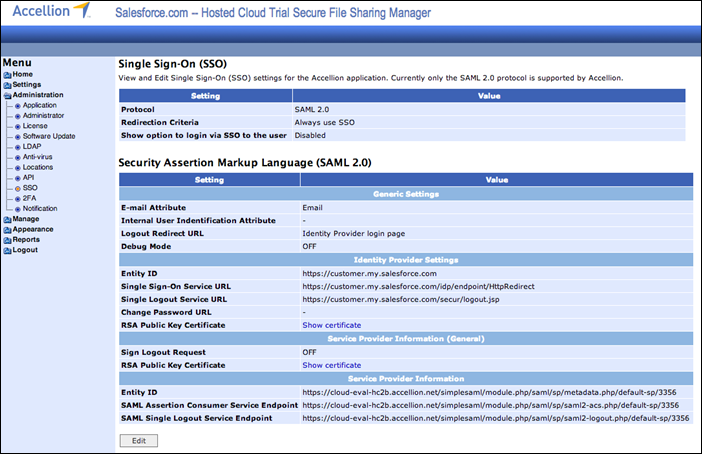702x454 pixels.
Task: Click the Manage folder icon
Action: [x=7, y=219]
